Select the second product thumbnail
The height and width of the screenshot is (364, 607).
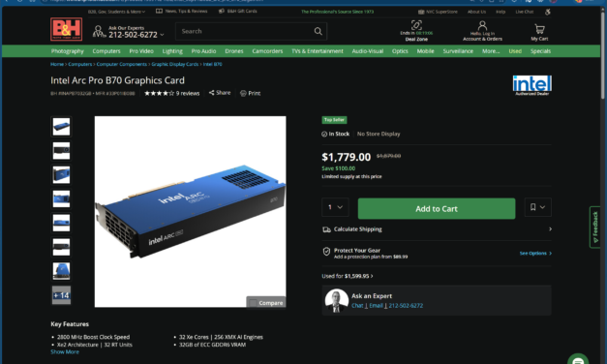(x=61, y=151)
